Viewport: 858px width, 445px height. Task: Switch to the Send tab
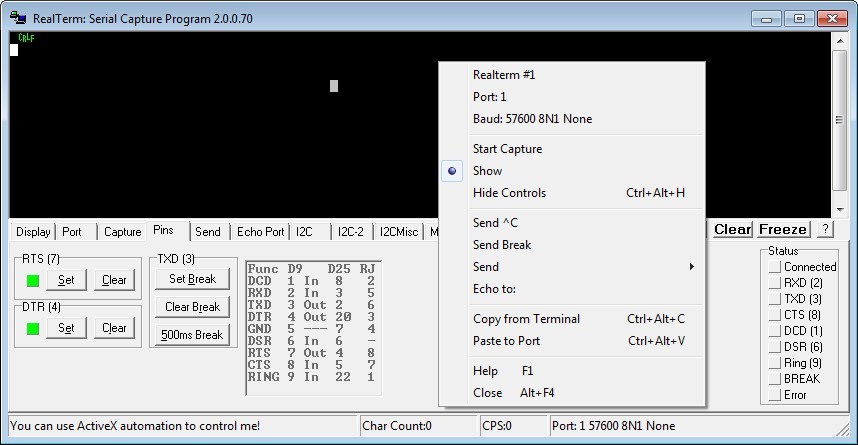pyautogui.click(x=210, y=232)
